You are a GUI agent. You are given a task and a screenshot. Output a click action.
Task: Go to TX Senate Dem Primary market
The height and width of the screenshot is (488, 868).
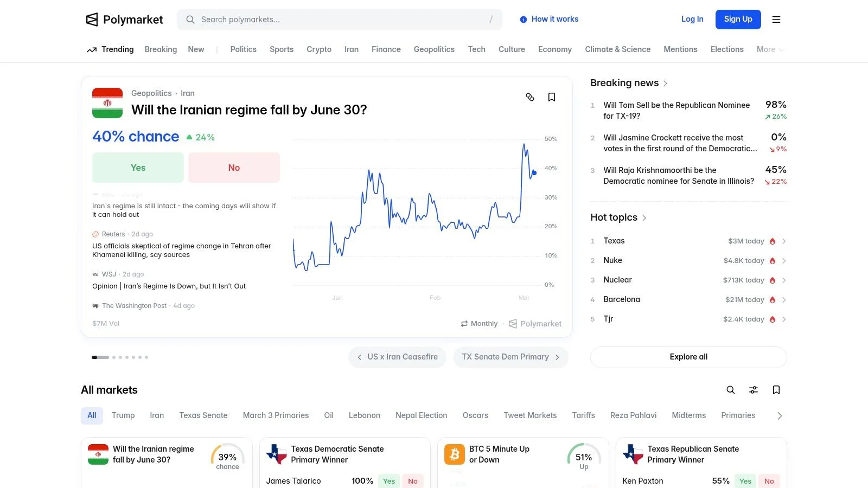pos(510,357)
